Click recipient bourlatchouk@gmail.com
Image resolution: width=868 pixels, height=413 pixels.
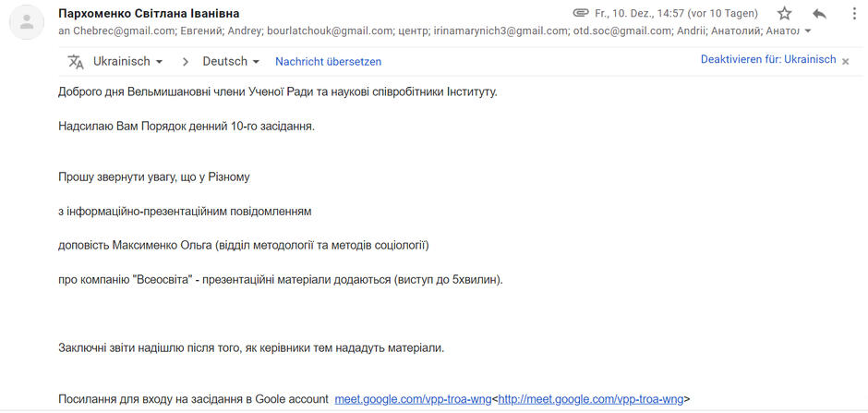coord(330,31)
